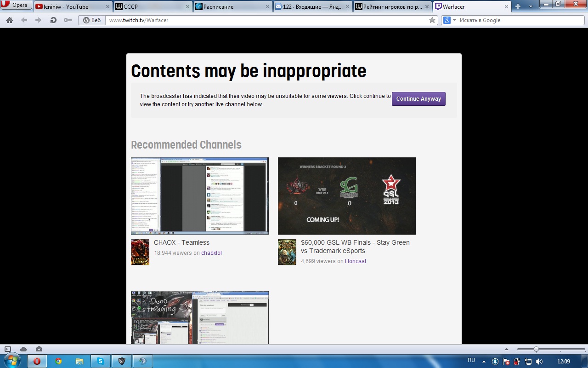The image size is (588, 368).
Task: Switch to the leniniw - YouTube tab
Action: pos(73,6)
